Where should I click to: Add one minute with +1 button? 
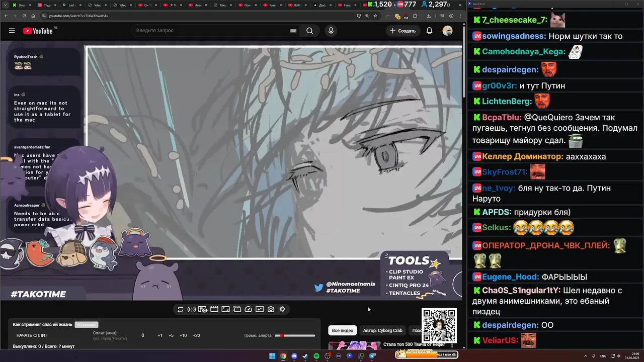(x=160, y=335)
